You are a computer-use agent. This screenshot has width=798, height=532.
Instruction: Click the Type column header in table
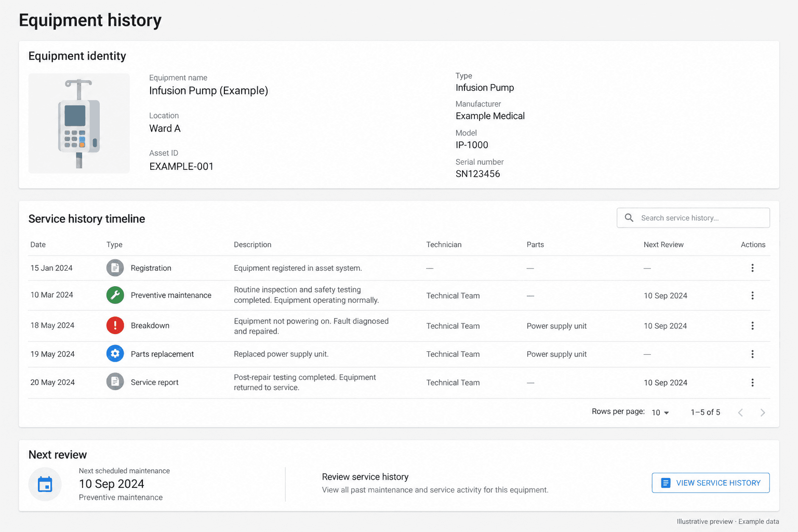(114, 245)
